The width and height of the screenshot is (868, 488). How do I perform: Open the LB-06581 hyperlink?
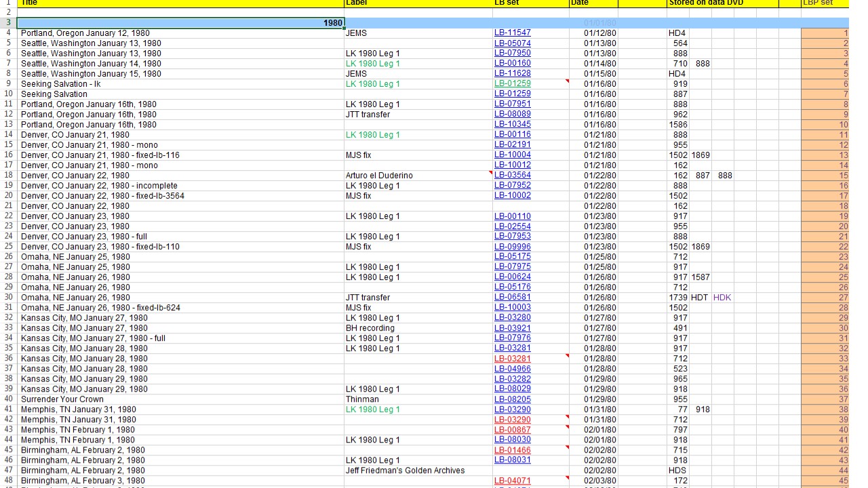[x=512, y=298]
